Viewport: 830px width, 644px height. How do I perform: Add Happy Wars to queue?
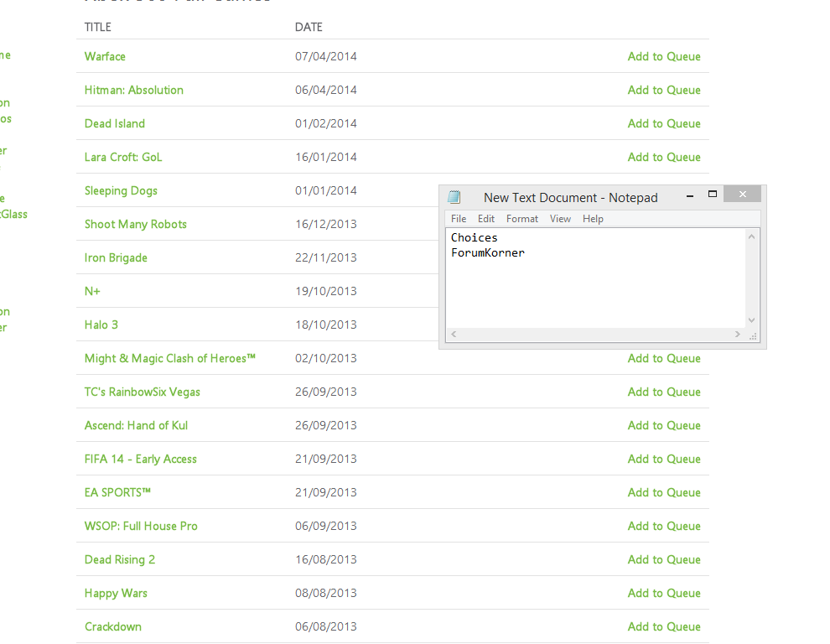664,593
